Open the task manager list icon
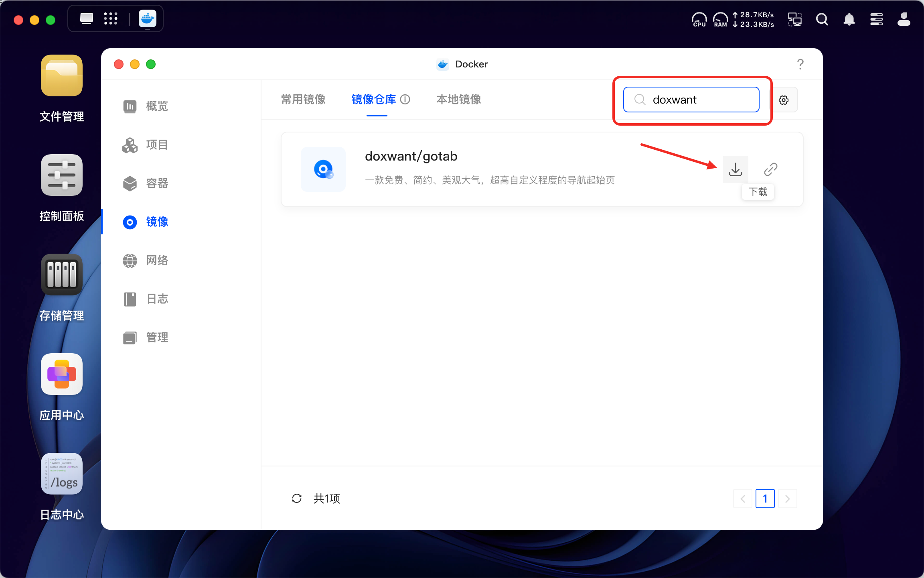 (876, 19)
